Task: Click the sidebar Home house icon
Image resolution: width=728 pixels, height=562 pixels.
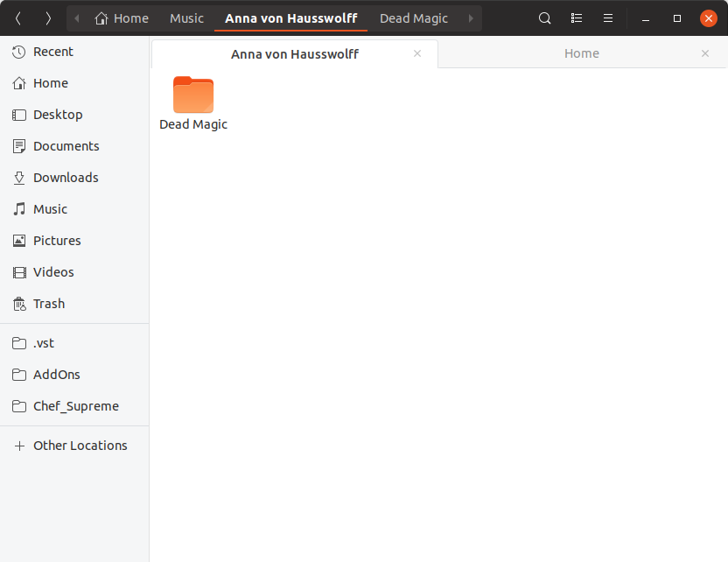Action: (x=19, y=83)
